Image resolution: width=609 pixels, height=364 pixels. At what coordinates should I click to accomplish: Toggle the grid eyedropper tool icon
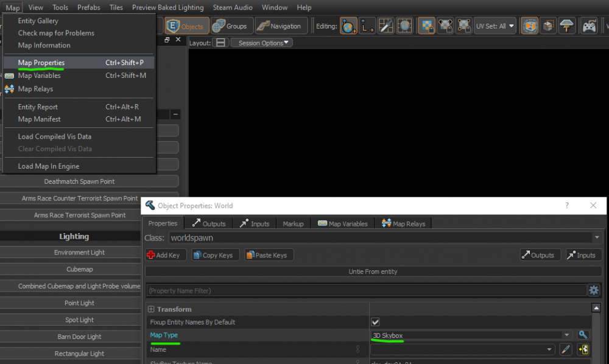pos(385,26)
